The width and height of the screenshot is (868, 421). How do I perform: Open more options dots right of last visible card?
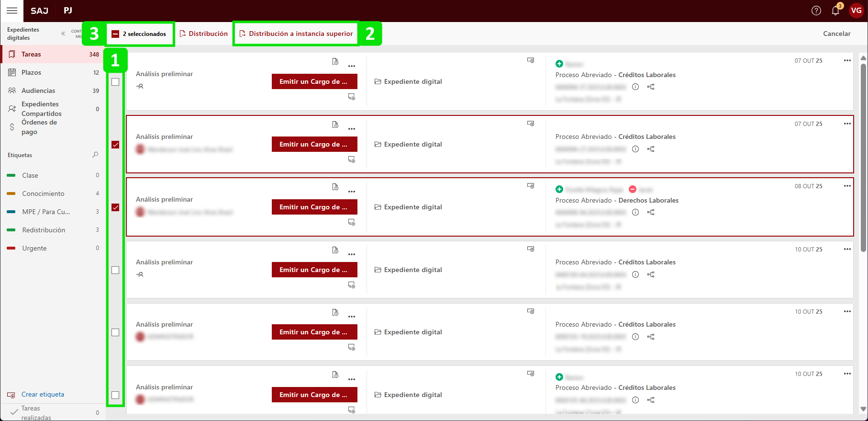point(847,374)
